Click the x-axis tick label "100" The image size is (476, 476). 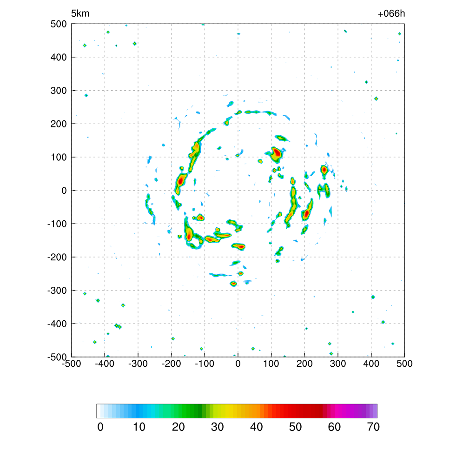[x=271, y=364]
